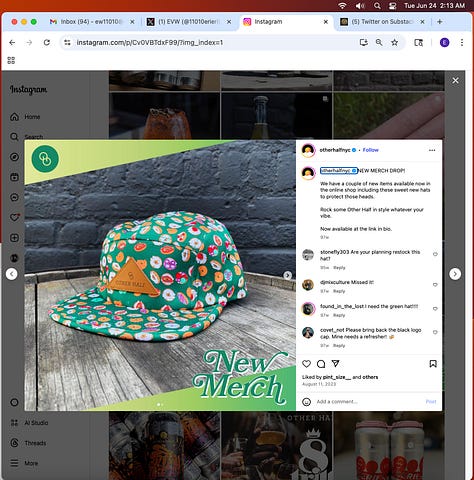The width and height of the screenshot is (474, 480).
Task: Switch to Gmail Inbox tab
Action: (x=92, y=22)
